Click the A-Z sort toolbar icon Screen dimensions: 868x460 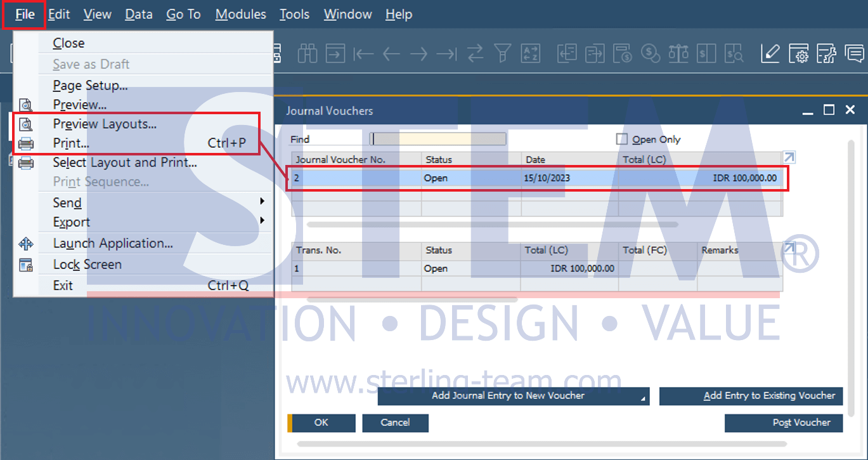(x=530, y=54)
